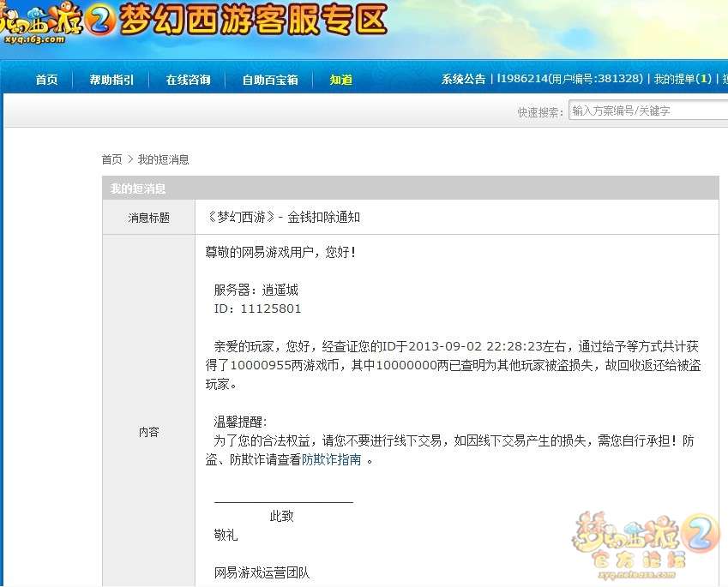
Task: Open the 防欺诈指南 hyperlink
Action: (332, 459)
